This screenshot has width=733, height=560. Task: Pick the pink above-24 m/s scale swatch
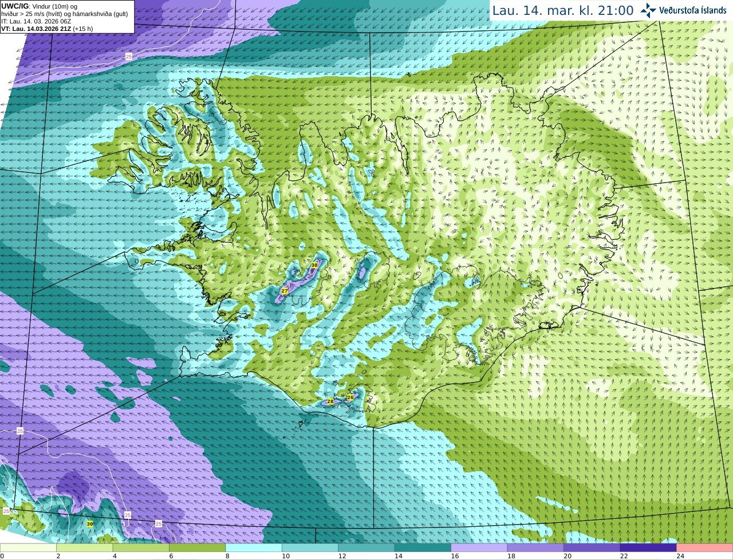[x=705, y=548]
